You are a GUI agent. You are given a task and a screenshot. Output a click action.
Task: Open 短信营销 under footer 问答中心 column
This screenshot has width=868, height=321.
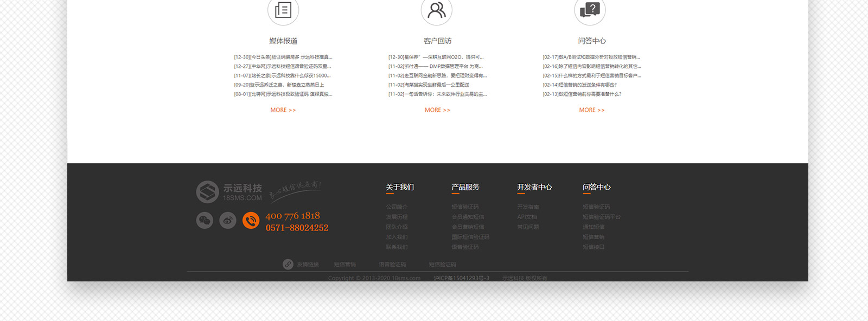click(593, 237)
